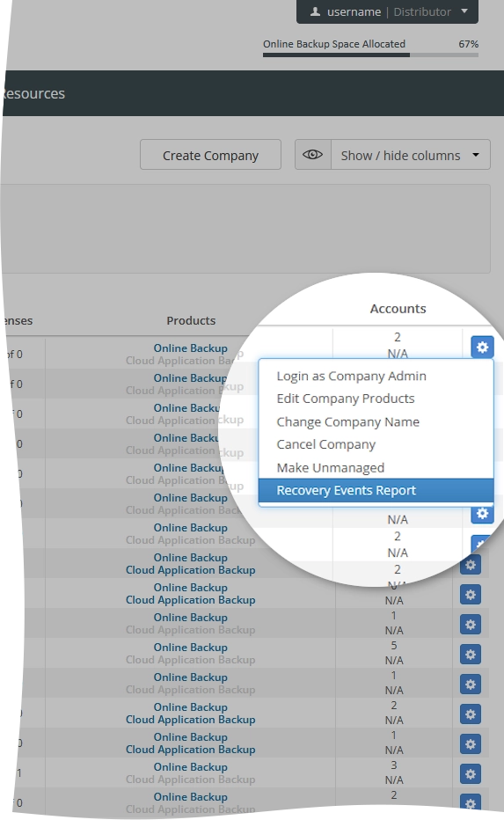Expand the Show / hide columns dropdown

click(x=411, y=155)
